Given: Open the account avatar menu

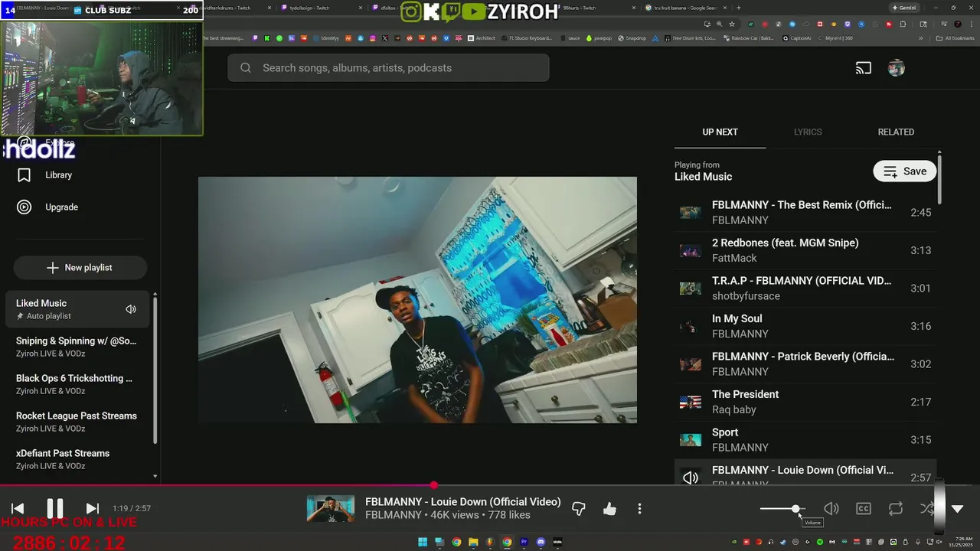Looking at the screenshot, I should (897, 68).
